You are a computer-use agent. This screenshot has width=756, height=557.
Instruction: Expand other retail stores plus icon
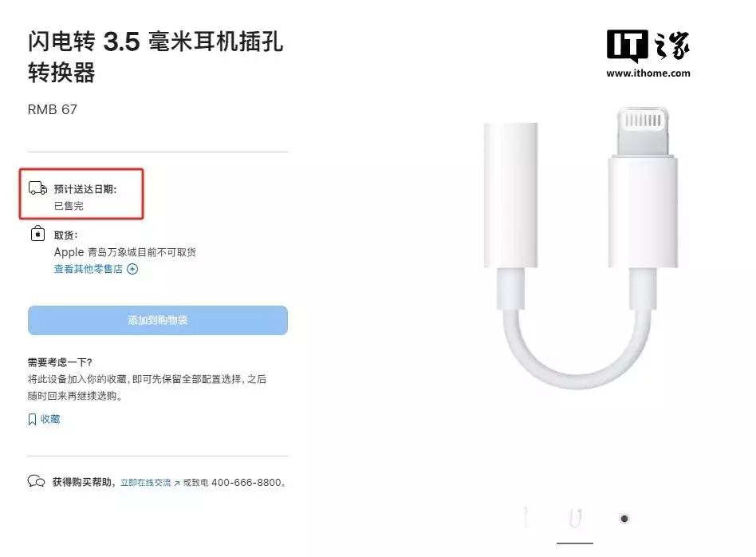tap(132, 270)
